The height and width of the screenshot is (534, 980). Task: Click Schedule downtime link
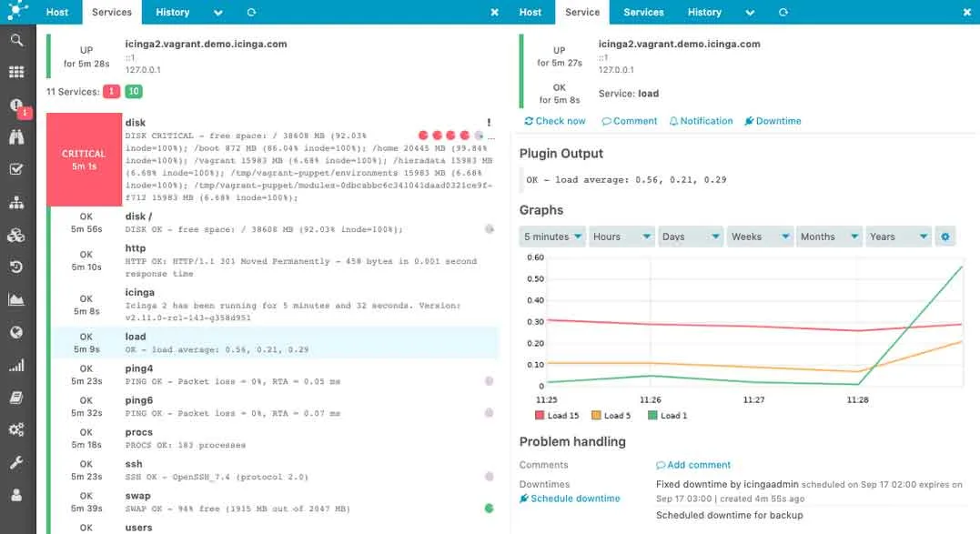pos(570,499)
